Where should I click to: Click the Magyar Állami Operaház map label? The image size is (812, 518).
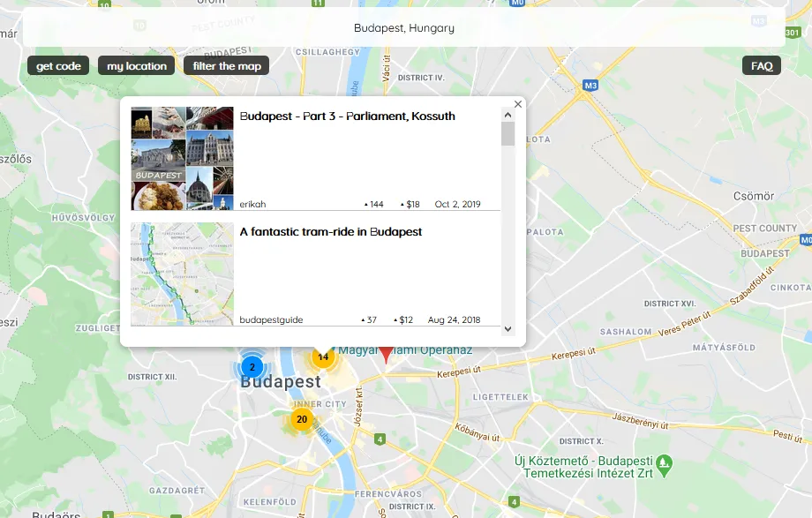pos(405,350)
